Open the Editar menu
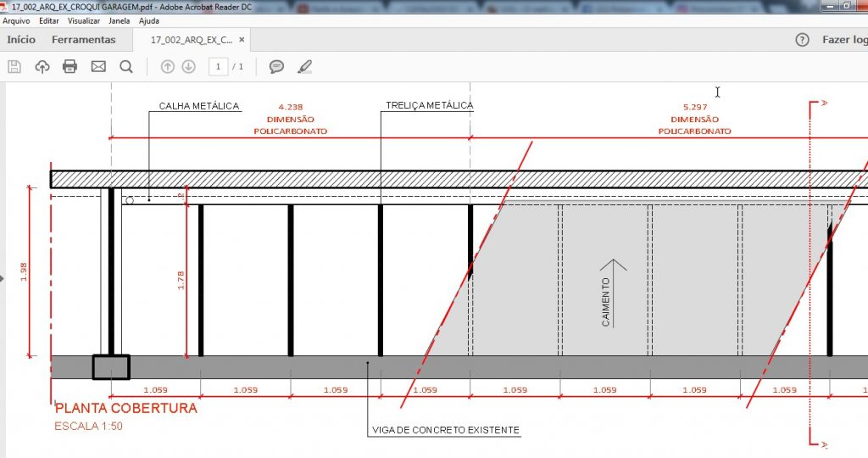 pyautogui.click(x=48, y=21)
